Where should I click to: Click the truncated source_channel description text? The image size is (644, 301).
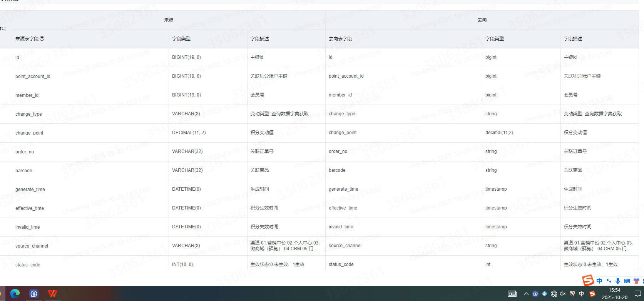[x=284, y=246]
